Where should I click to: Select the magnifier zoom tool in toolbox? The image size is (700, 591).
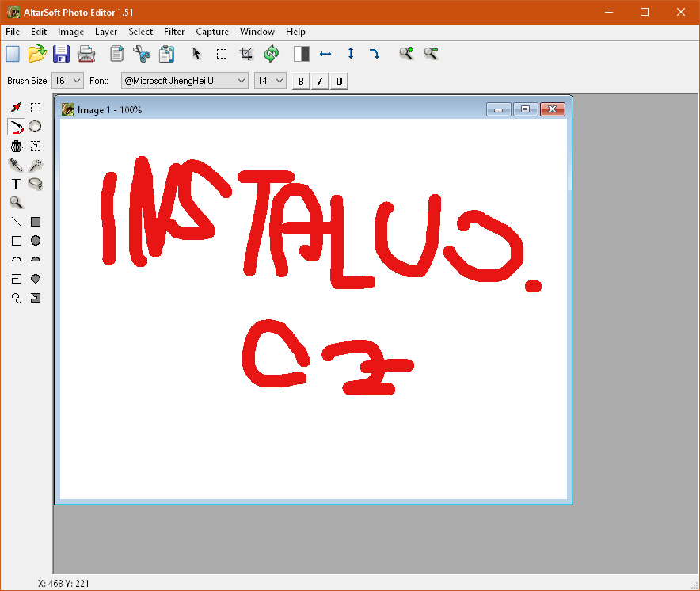pos(16,202)
